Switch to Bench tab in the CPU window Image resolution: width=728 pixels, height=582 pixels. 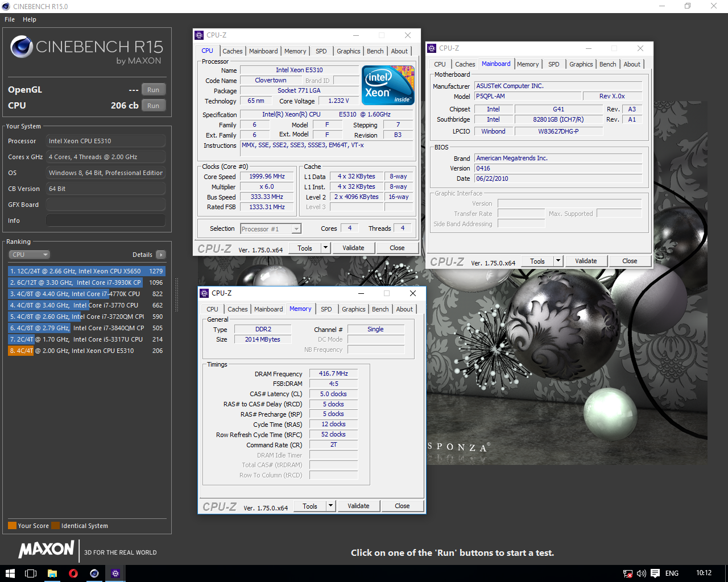tap(375, 51)
